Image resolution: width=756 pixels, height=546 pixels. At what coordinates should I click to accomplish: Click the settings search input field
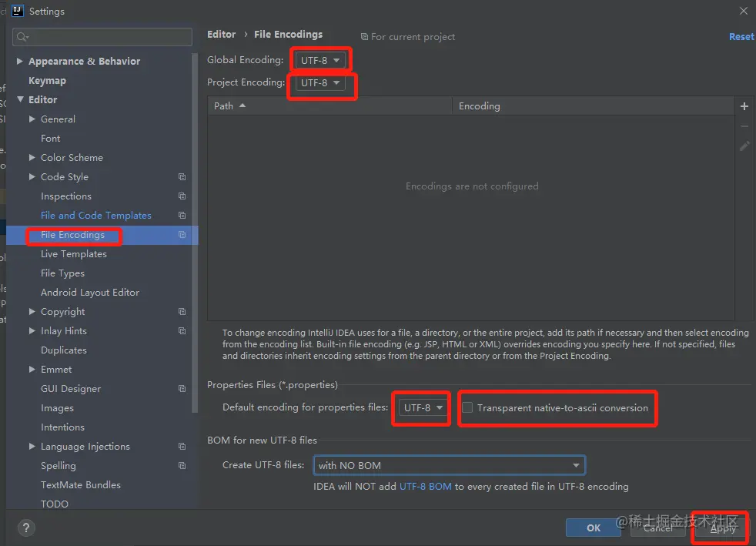pyautogui.click(x=102, y=37)
